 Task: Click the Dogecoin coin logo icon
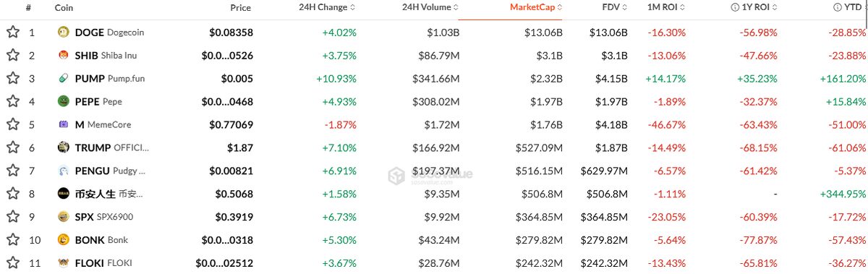click(63, 32)
